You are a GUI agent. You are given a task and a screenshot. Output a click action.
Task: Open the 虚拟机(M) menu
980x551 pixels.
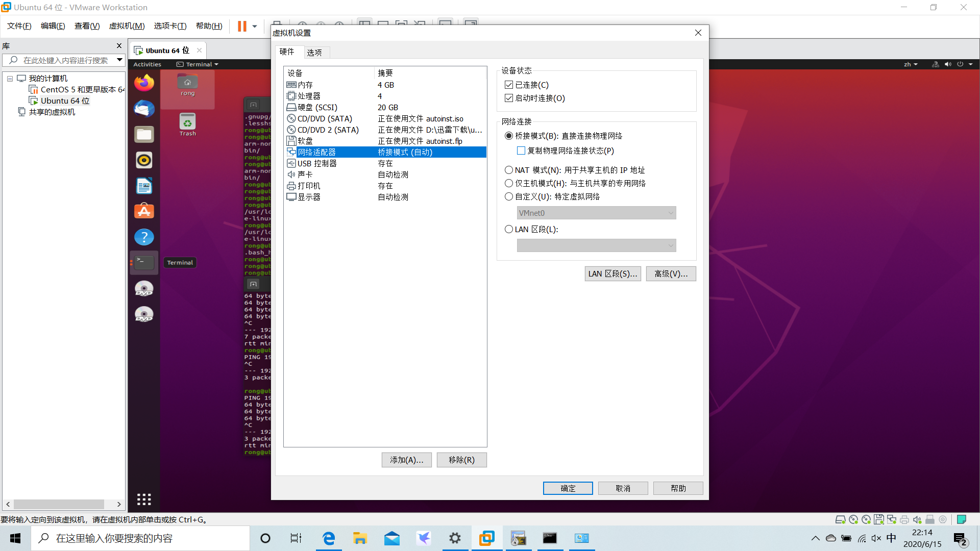click(x=127, y=26)
